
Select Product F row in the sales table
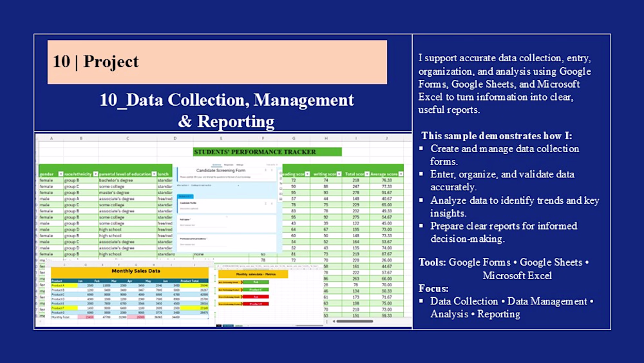click(130, 308)
